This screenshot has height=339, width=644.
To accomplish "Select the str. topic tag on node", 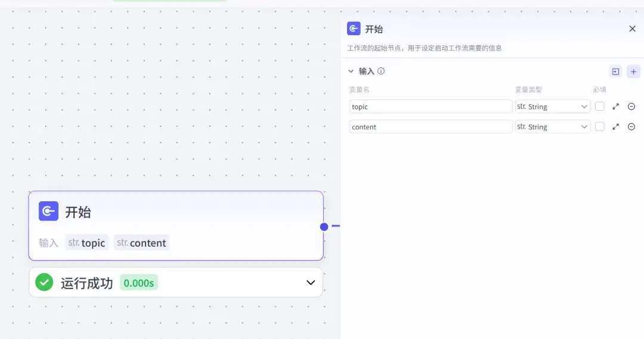I will [x=86, y=242].
